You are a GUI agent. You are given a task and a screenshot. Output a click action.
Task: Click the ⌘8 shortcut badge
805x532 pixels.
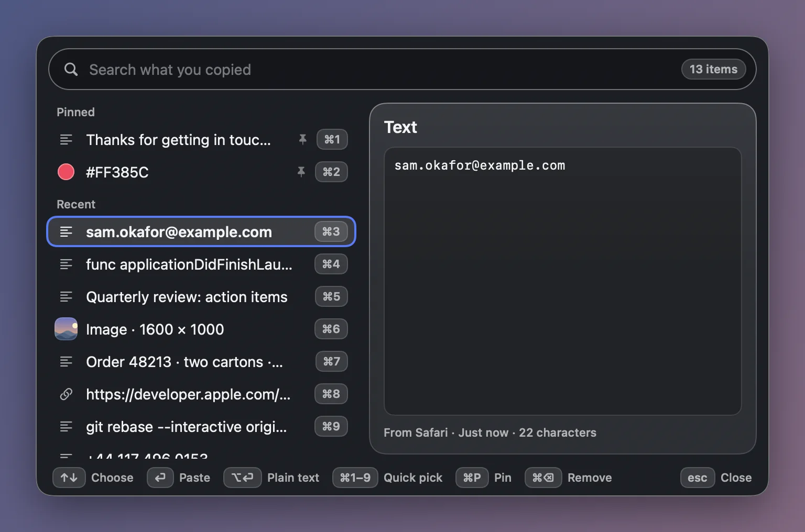click(x=331, y=394)
